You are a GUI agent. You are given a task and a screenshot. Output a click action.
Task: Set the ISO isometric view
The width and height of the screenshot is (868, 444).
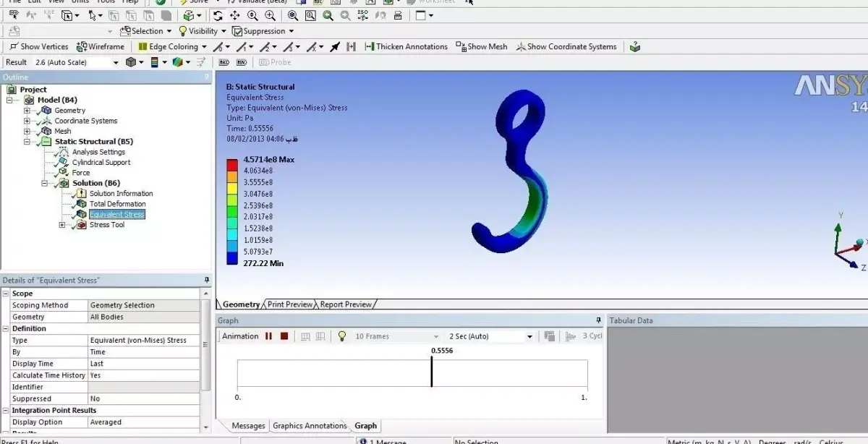362,15
